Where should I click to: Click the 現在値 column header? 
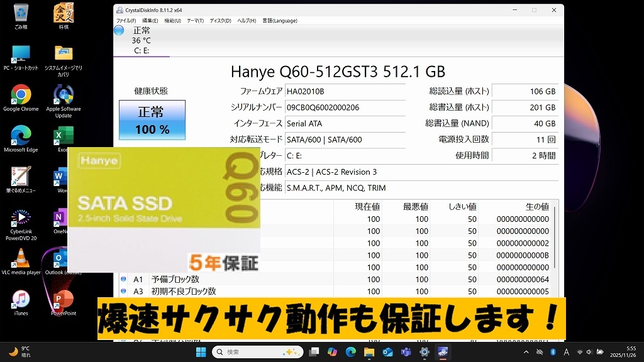pyautogui.click(x=358, y=206)
